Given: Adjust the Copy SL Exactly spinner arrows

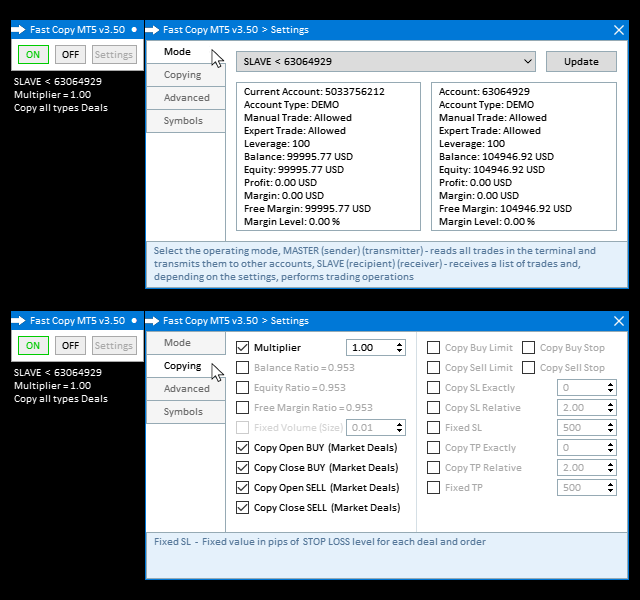Looking at the screenshot, I should coord(610,388).
